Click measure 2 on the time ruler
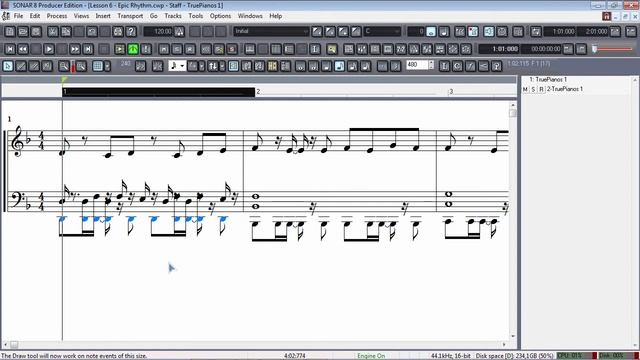The height and width of the screenshot is (360, 640). coord(258,91)
